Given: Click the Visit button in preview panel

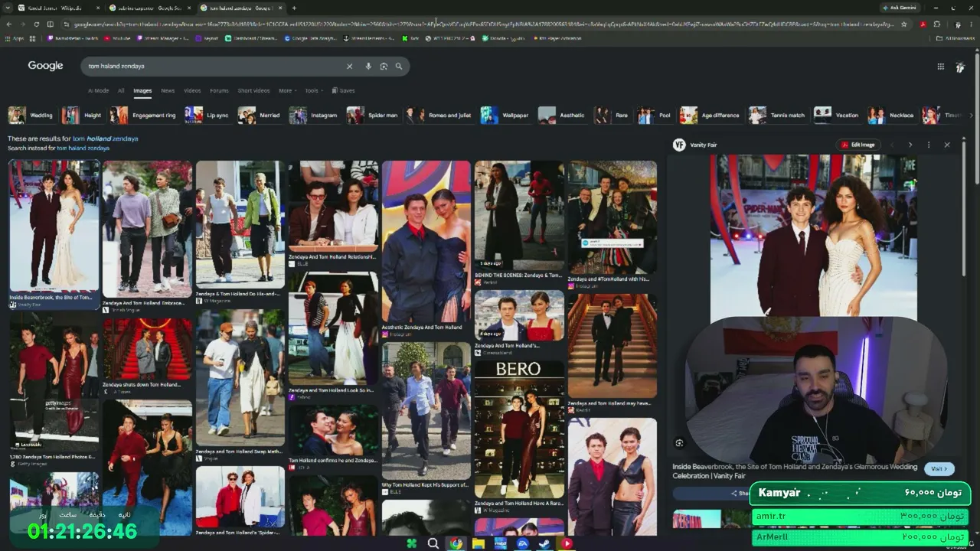Looking at the screenshot, I should pyautogui.click(x=939, y=468).
